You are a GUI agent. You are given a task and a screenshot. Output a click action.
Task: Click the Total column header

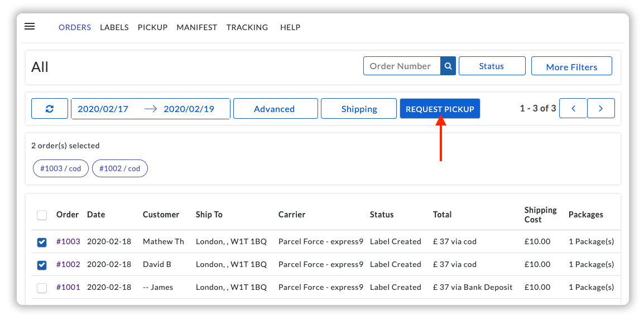(443, 215)
